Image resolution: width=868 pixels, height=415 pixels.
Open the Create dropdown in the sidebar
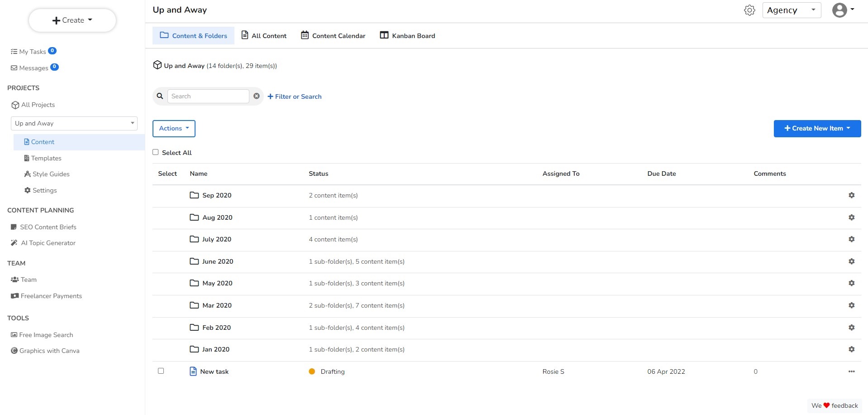pyautogui.click(x=72, y=20)
